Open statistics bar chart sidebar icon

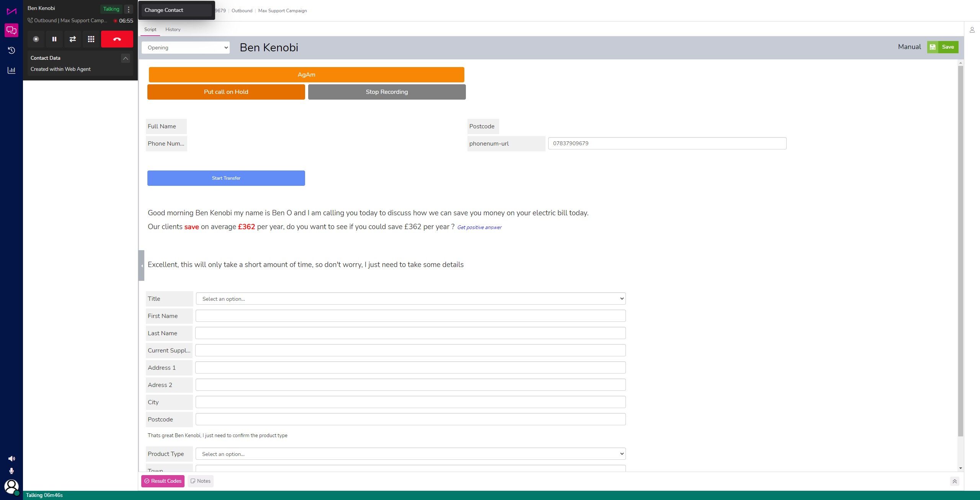coord(11,70)
